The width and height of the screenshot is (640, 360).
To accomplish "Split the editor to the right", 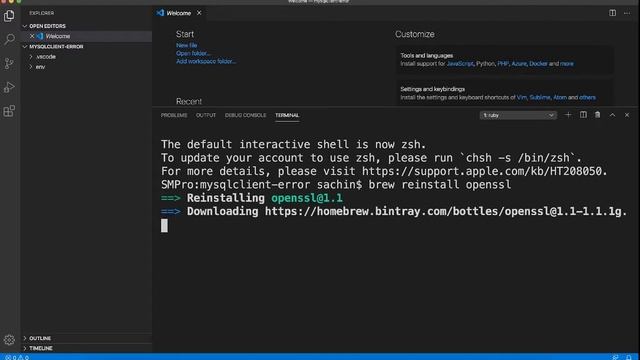I will tap(612, 13).
